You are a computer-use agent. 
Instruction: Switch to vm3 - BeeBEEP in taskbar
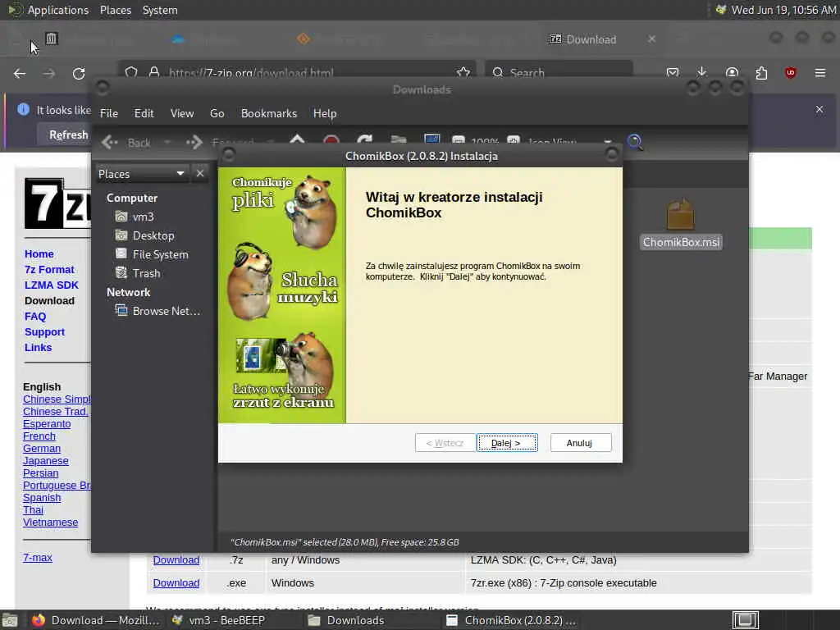[218, 620]
